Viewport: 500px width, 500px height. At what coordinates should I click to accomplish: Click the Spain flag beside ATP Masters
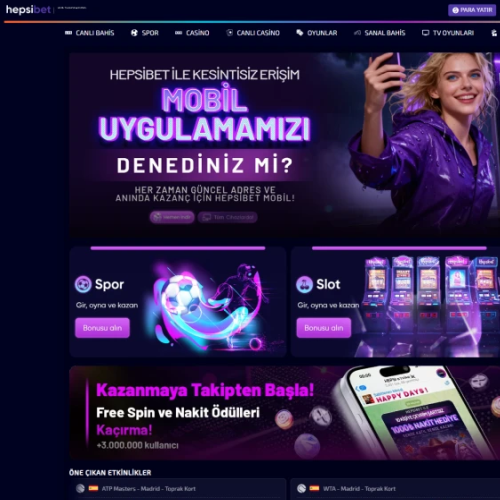[93, 488]
